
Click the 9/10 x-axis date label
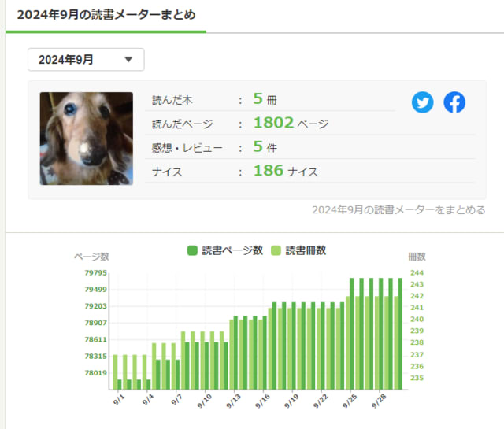204,401
